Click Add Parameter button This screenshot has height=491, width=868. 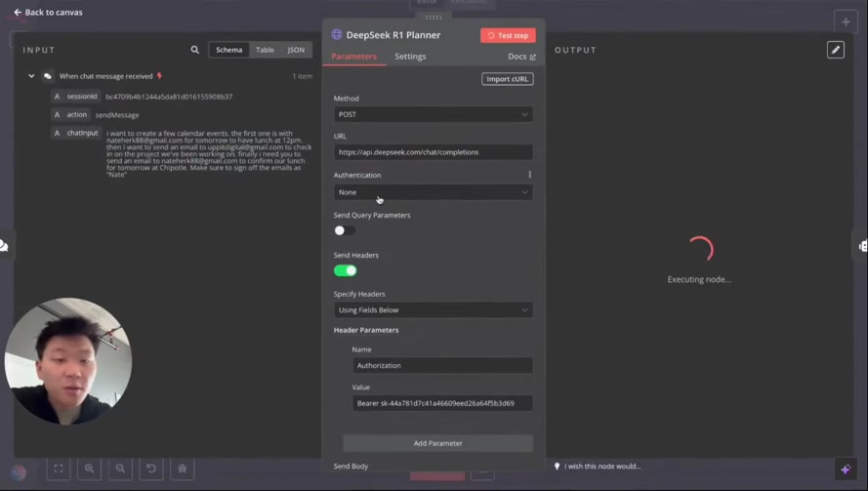click(x=437, y=443)
